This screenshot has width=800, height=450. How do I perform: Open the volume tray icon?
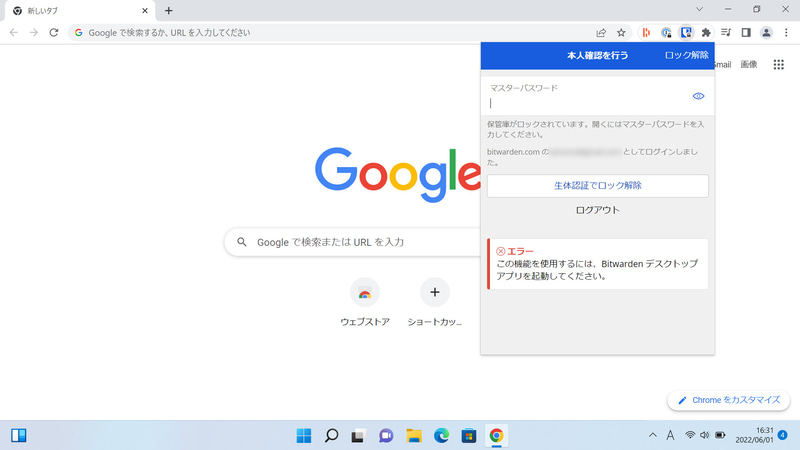tap(705, 435)
